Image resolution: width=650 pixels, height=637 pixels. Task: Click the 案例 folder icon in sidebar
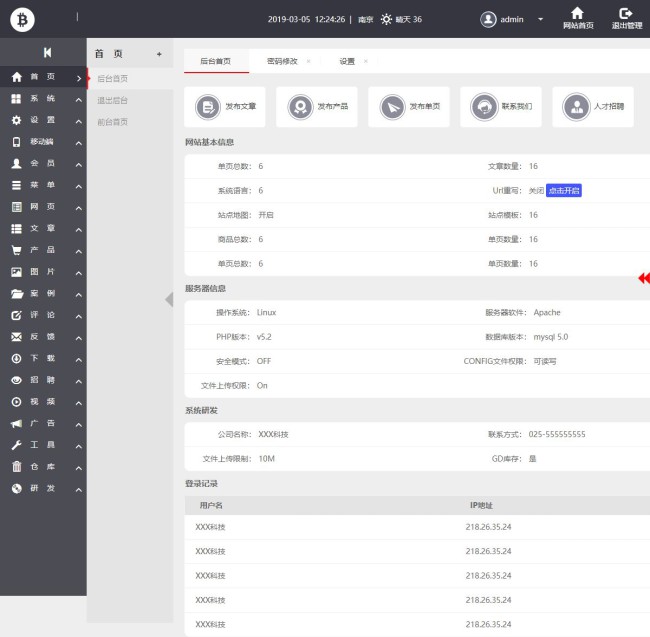coord(17,294)
